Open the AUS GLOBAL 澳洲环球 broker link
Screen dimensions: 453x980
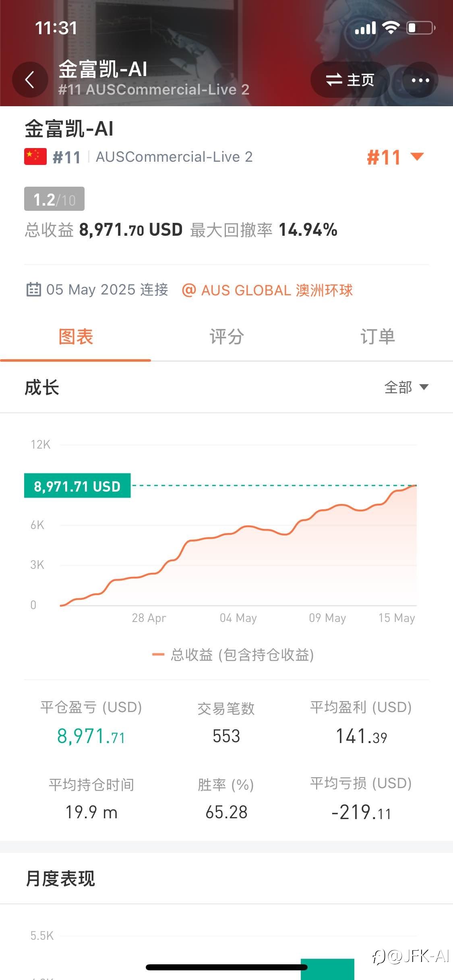[x=267, y=290]
